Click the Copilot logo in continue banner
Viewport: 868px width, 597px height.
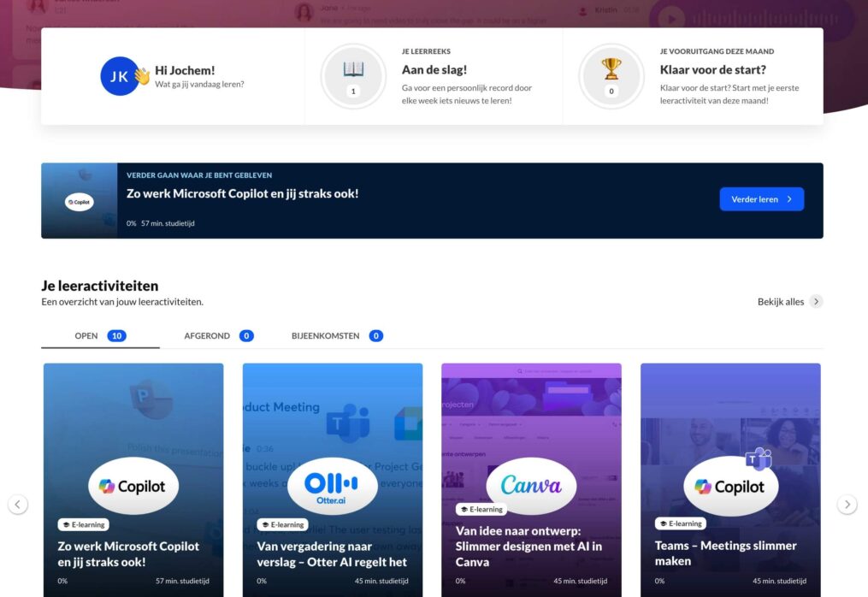(80, 202)
